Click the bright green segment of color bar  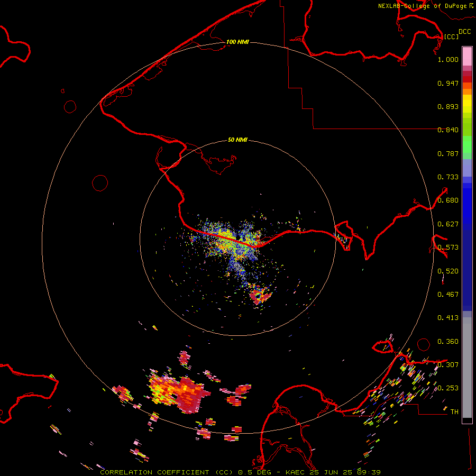(x=467, y=144)
